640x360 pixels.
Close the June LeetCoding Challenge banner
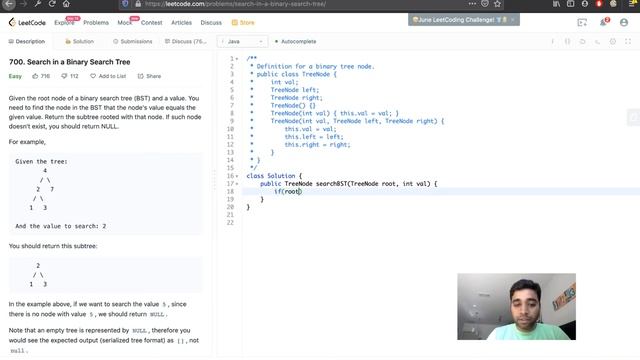pos(513,20)
